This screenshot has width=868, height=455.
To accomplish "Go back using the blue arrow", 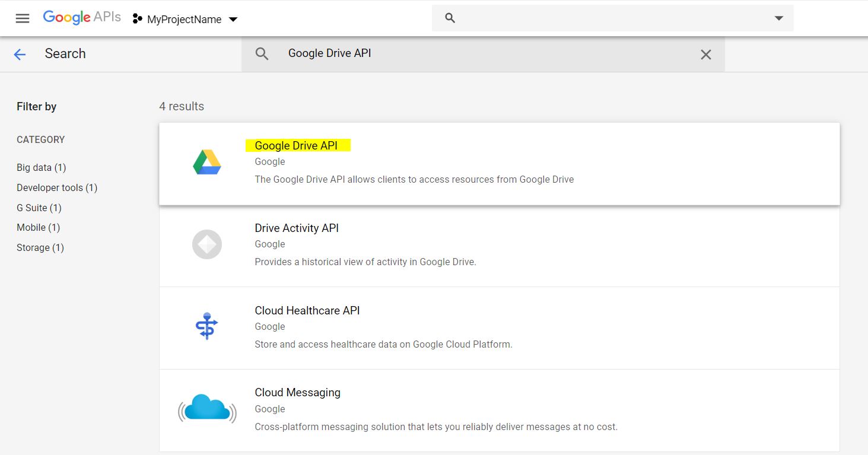I will point(20,55).
